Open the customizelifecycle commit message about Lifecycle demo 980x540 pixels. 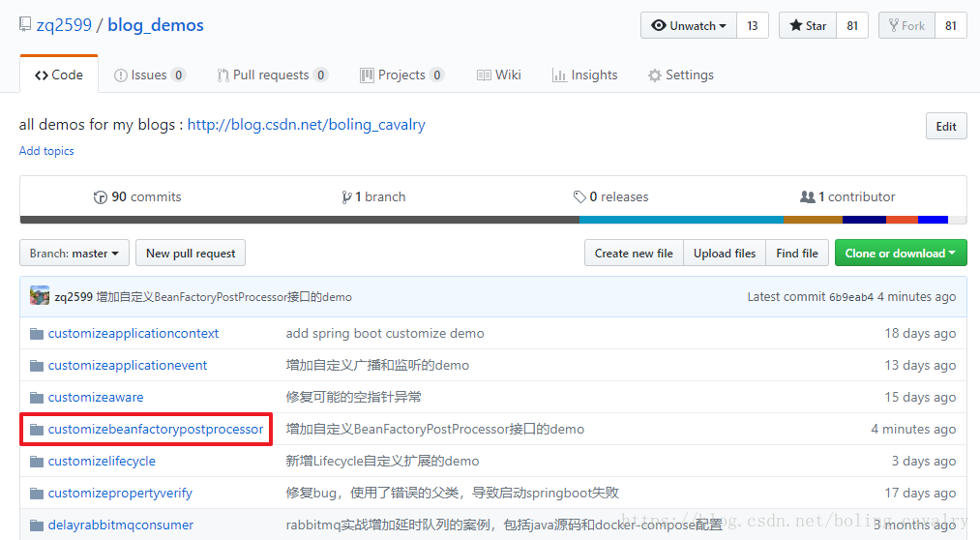(382, 461)
